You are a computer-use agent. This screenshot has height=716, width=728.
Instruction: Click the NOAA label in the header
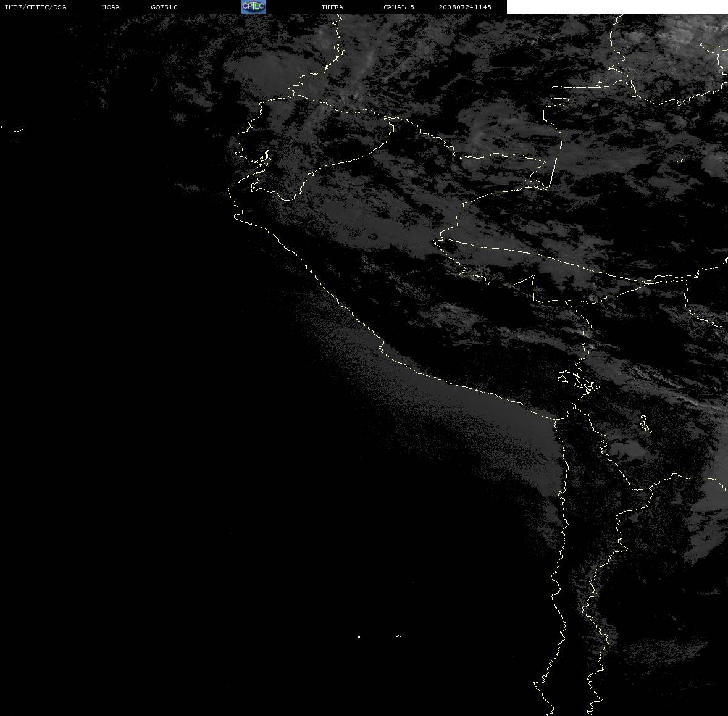[x=111, y=7]
